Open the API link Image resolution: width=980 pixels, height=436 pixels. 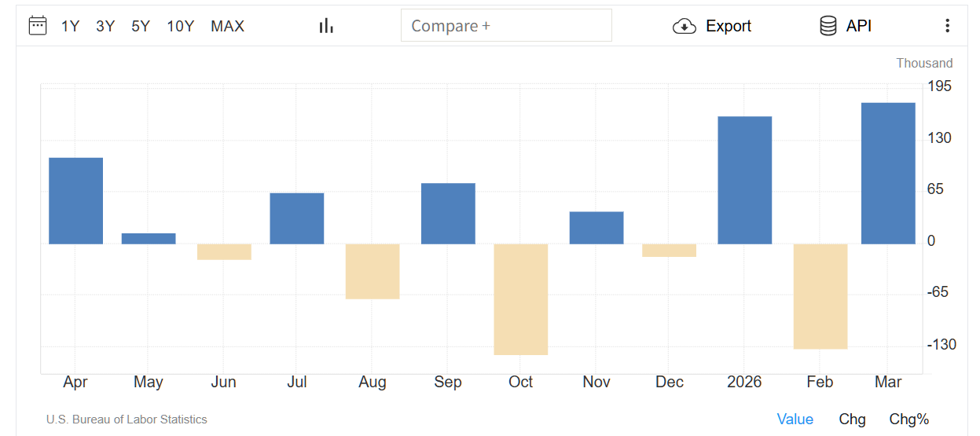coord(859,26)
